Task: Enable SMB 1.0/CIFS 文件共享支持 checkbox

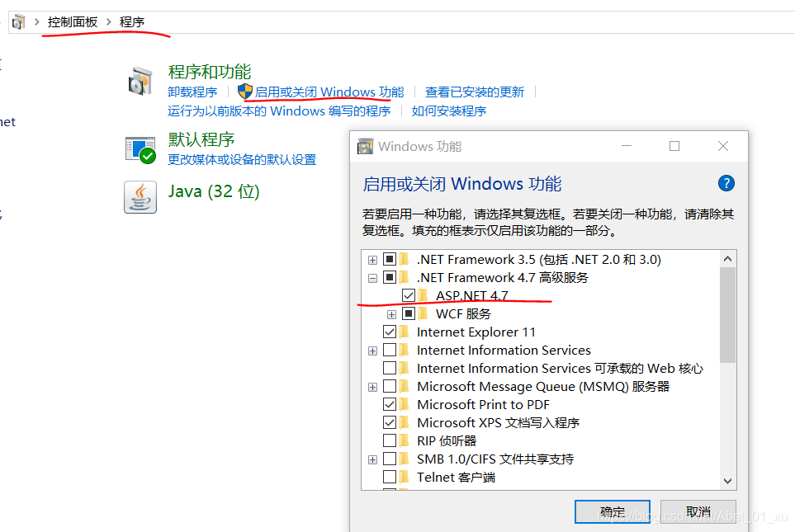Action: 390,459
